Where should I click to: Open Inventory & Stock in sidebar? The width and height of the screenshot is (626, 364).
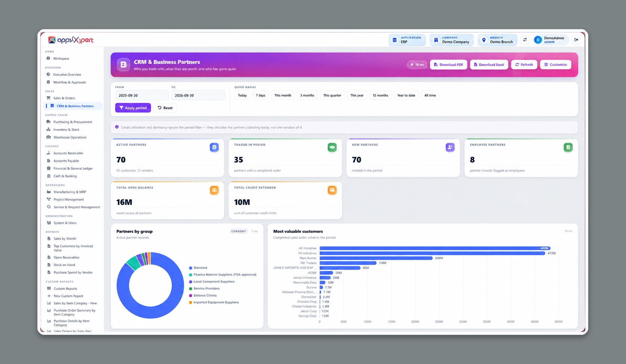67,130
